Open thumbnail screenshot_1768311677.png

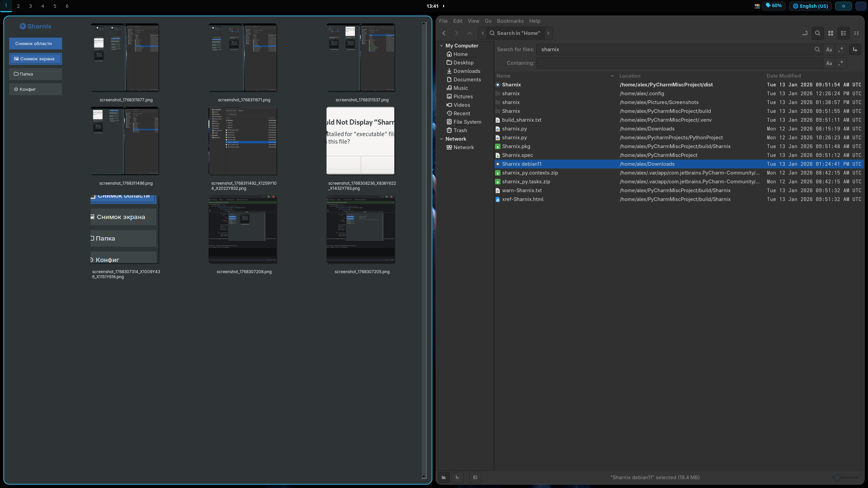coord(125,58)
